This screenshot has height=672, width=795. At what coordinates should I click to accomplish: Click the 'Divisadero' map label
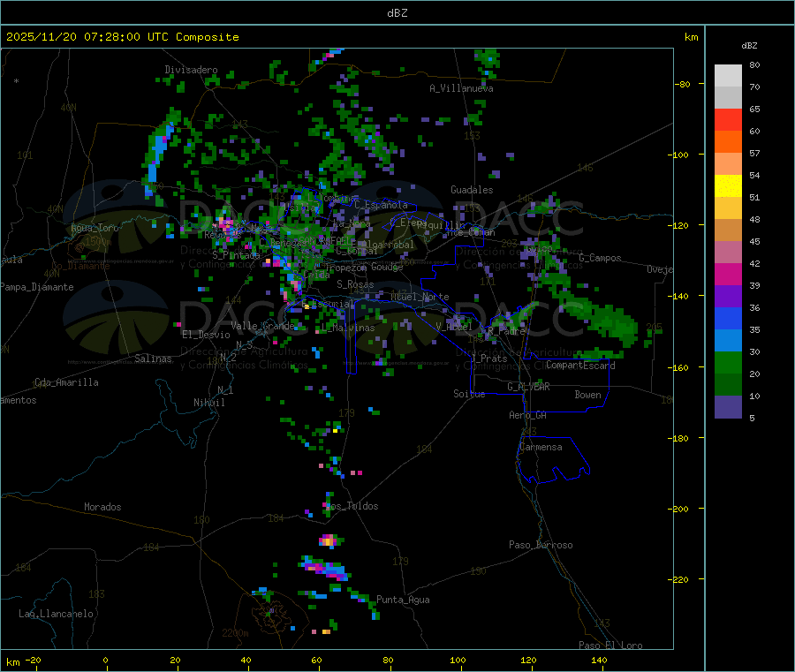pyautogui.click(x=191, y=70)
